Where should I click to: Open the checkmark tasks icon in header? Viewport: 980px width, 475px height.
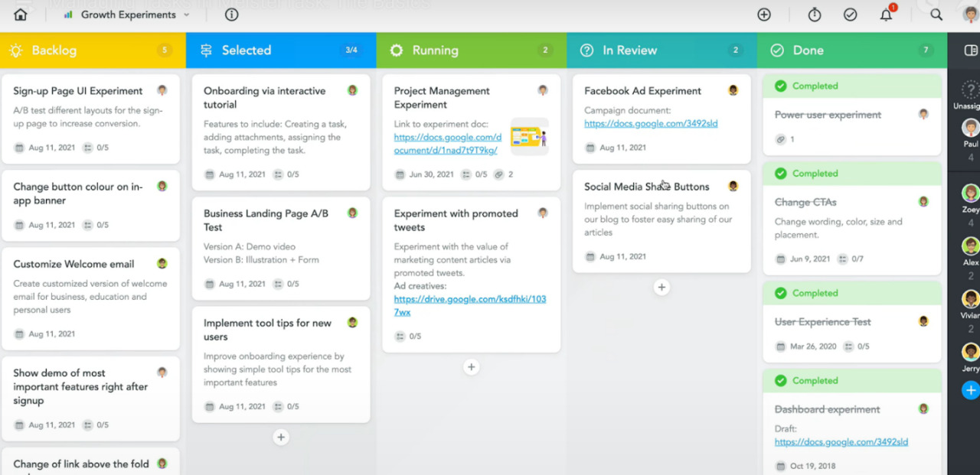click(850, 15)
